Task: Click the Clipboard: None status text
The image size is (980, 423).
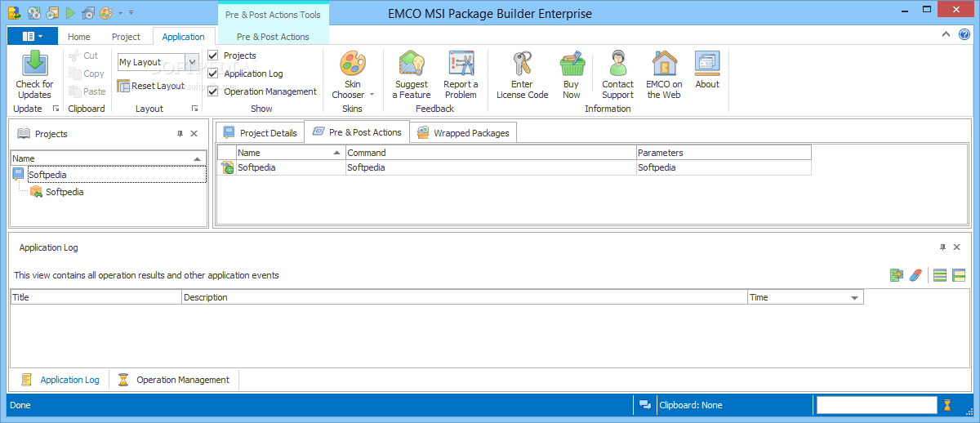Action: click(x=690, y=405)
